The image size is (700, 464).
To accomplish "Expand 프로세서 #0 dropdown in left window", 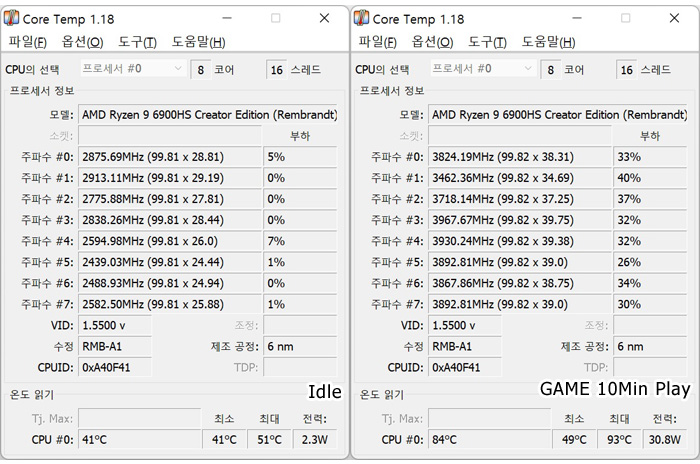I will click(x=133, y=69).
